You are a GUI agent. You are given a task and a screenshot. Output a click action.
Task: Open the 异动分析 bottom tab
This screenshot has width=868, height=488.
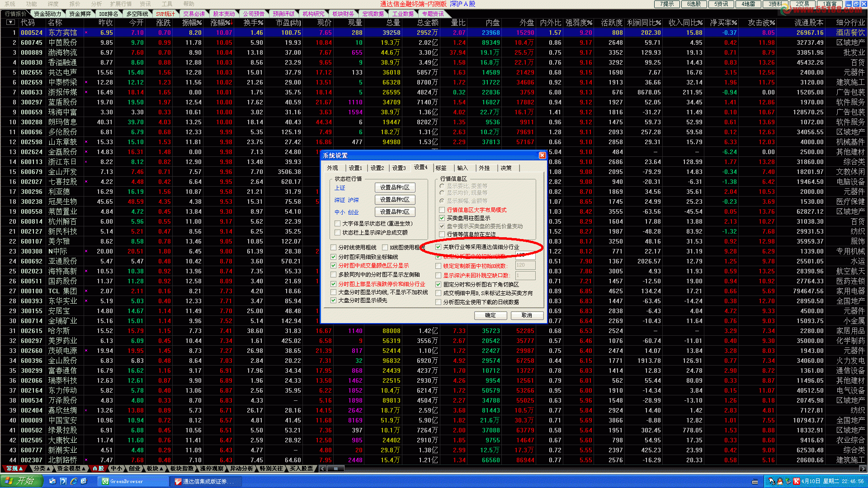241,469
